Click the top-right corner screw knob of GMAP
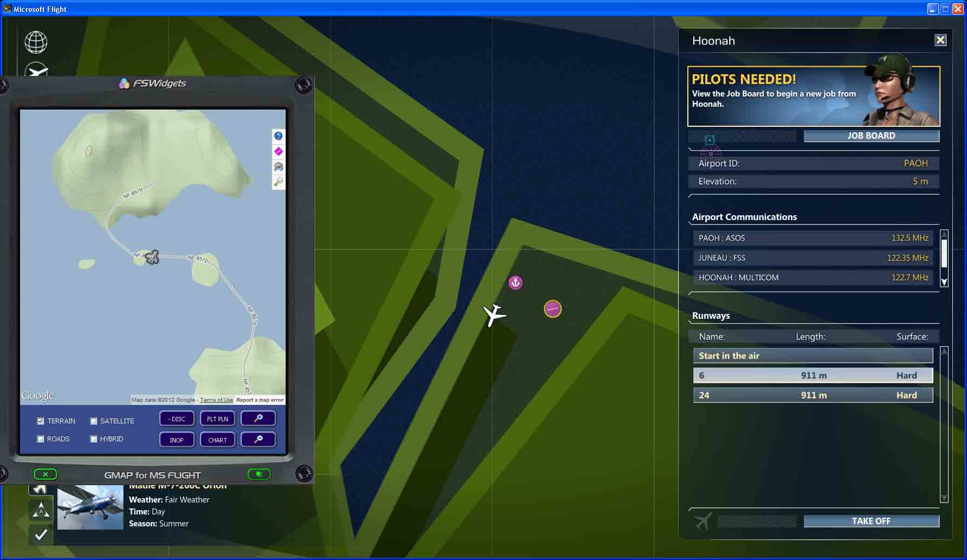The width and height of the screenshot is (967, 560). [304, 85]
